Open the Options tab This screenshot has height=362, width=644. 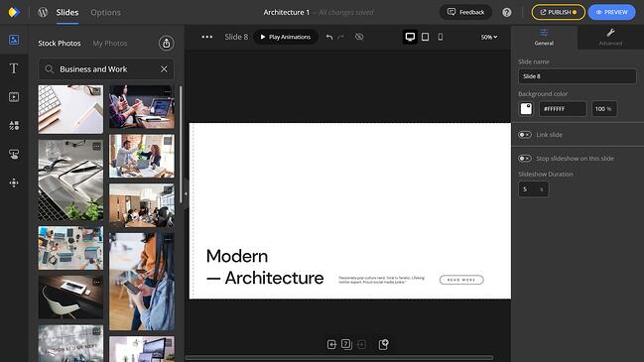click(x=105, y=12)
